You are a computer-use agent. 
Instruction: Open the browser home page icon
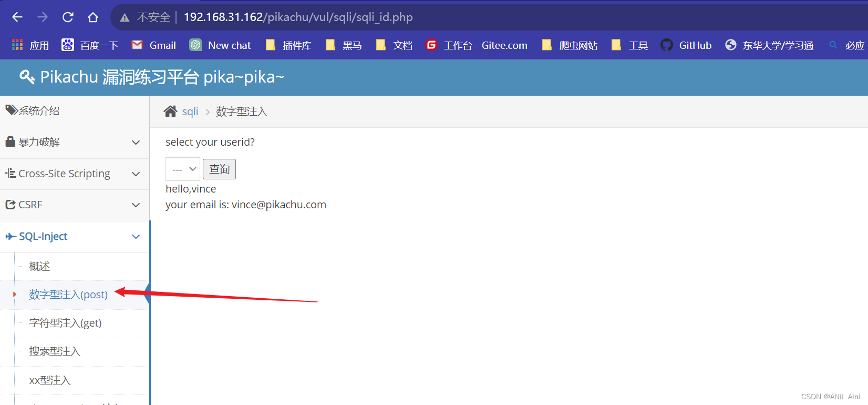(x=93, y=17)
